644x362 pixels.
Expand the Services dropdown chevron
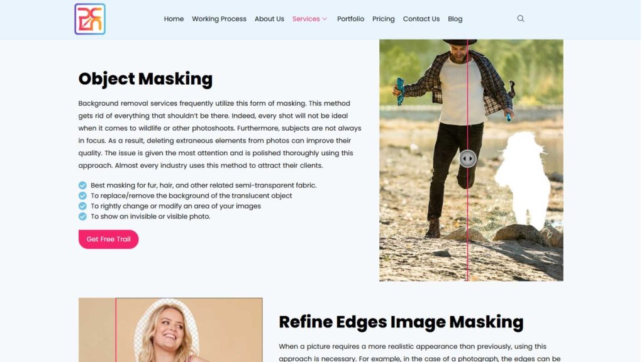pyautogui.click(x=325, y=19)
